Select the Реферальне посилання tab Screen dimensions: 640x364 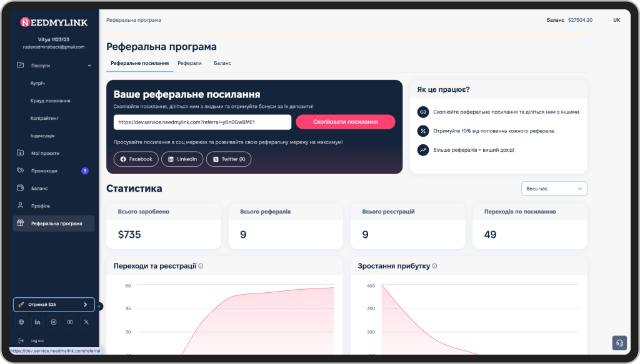click(x=139, y=63)
